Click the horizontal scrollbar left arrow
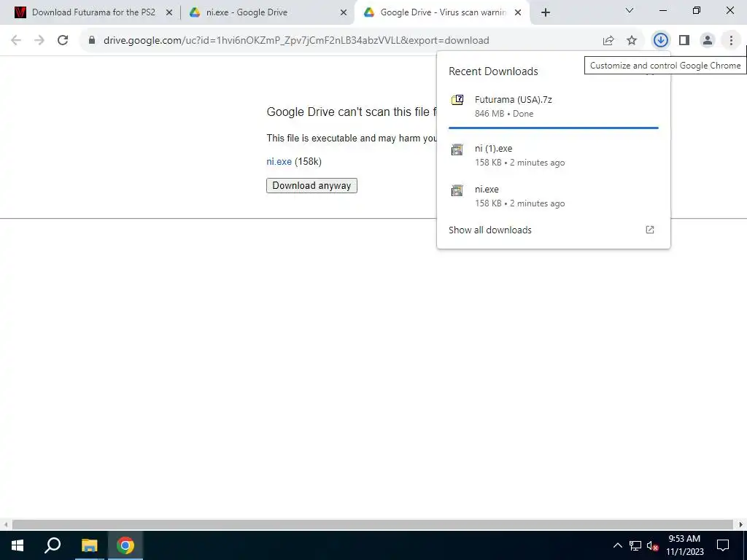 click(6, 525)
